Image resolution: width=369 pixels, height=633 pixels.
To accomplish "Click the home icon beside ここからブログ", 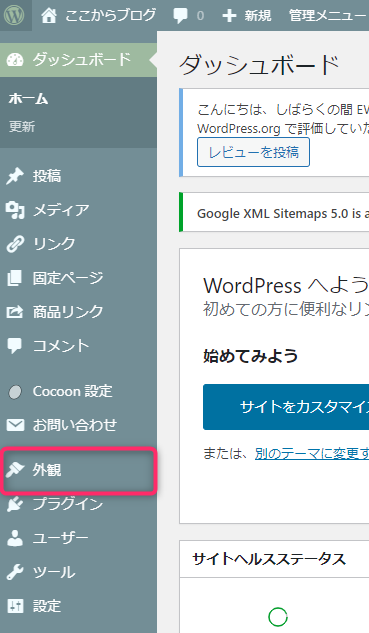I will click(x=49, y=16).
